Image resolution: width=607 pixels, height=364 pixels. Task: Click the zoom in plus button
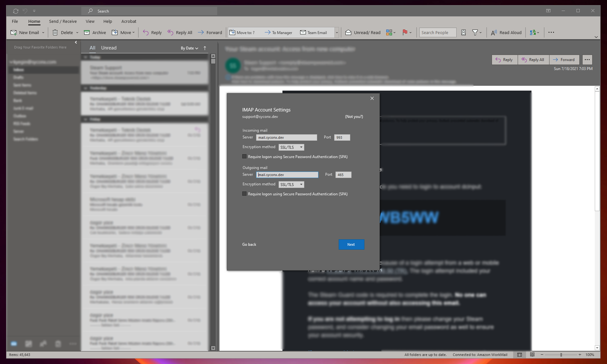(x=580, y=355)
